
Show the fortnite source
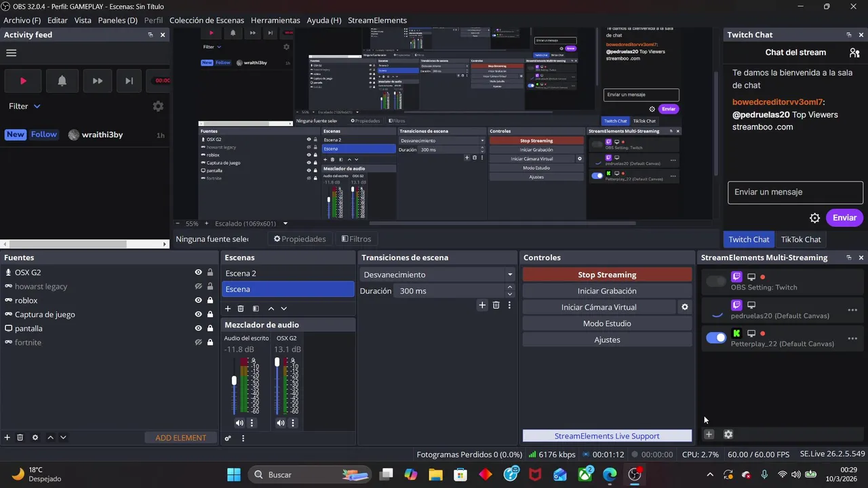point(199,342)
